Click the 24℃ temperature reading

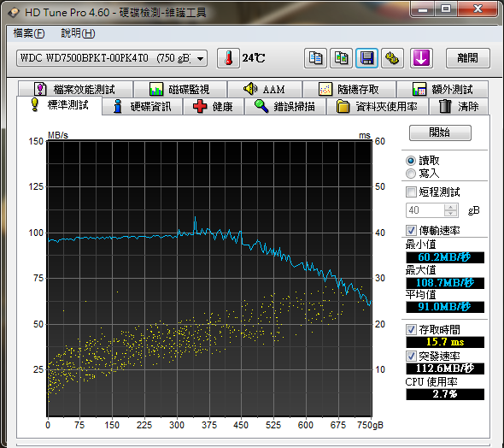[254, 58]
